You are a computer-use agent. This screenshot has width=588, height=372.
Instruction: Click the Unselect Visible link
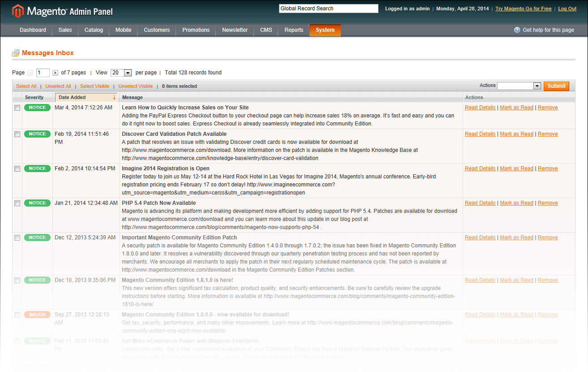(x=135, y=86)
